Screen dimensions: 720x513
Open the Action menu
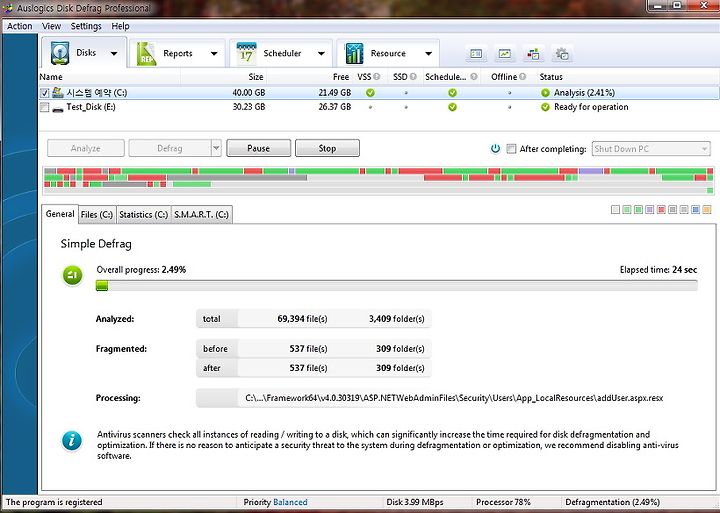[20, 26]
